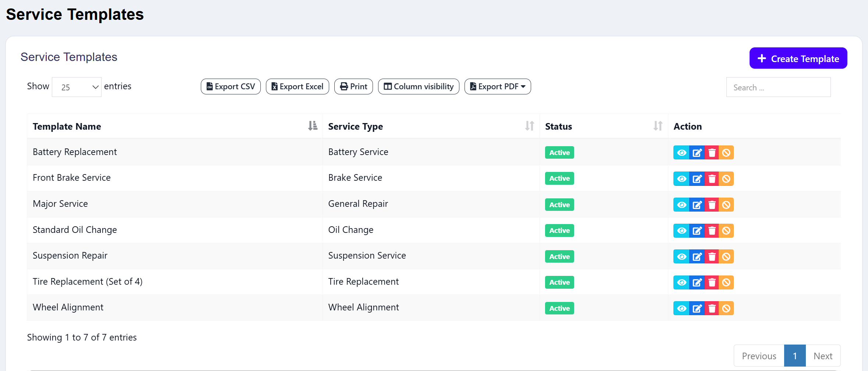Click the Action column header
Image resolution: width=868 pixels, height=371 pixels.
pos(754,126)
